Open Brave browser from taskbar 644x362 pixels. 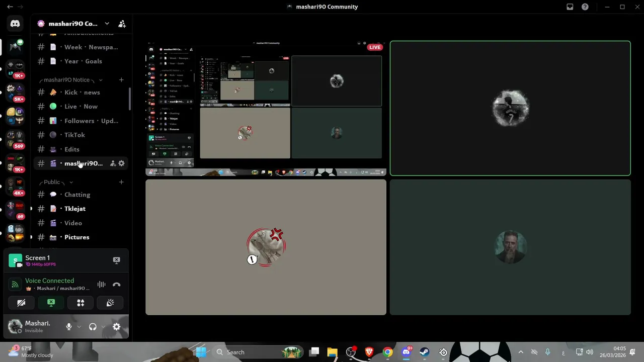369,352
